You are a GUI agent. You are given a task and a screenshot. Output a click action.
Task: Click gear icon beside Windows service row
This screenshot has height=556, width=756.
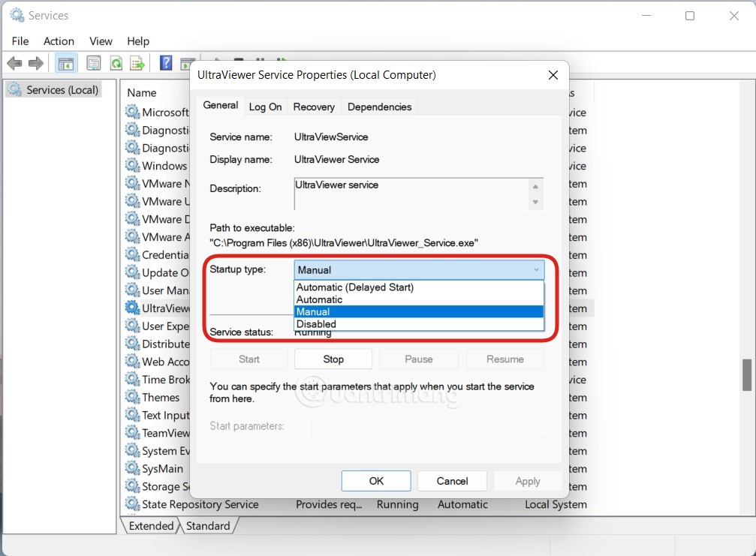(x=133, y=165)
